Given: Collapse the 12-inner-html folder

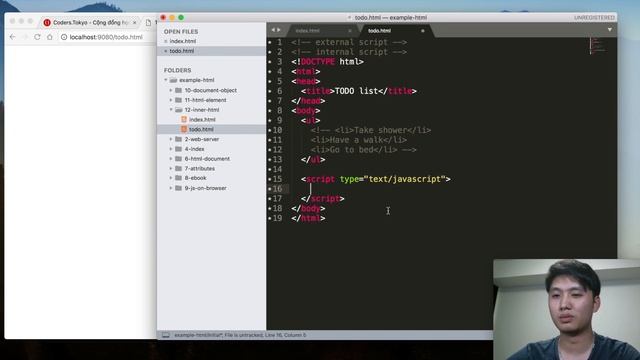Looking at the screenshot, I should click(x=171, y=110).
